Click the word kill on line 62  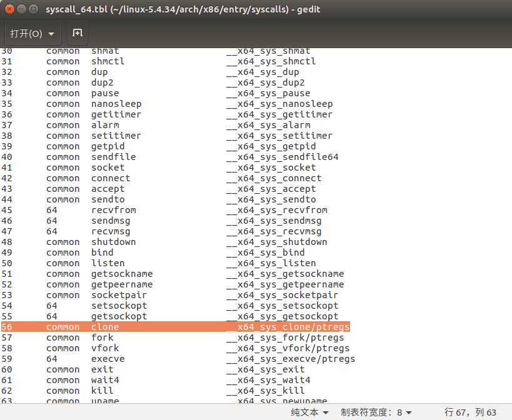pos(102,391)
